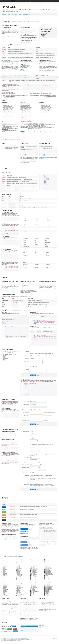Tick inline checkbox number 1
Image resolution: width=59 pixels, height=644 pixels.
pyautogui.click(x=31, y=472)
